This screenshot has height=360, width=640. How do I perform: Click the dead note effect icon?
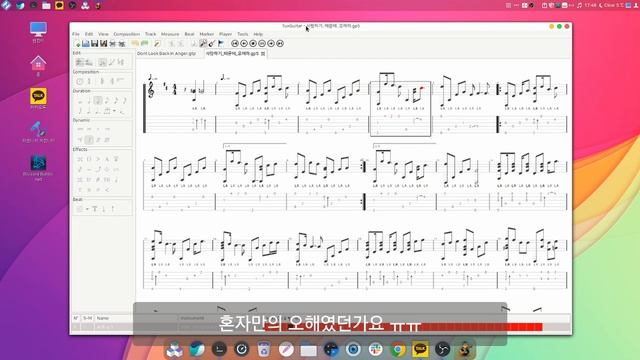click(80, 159)
